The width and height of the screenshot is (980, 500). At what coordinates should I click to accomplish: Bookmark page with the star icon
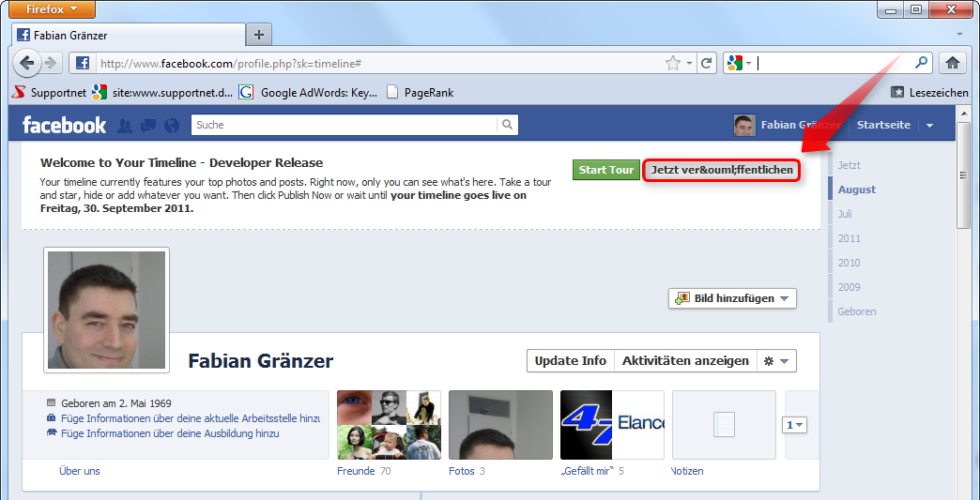tap(672, 63)
